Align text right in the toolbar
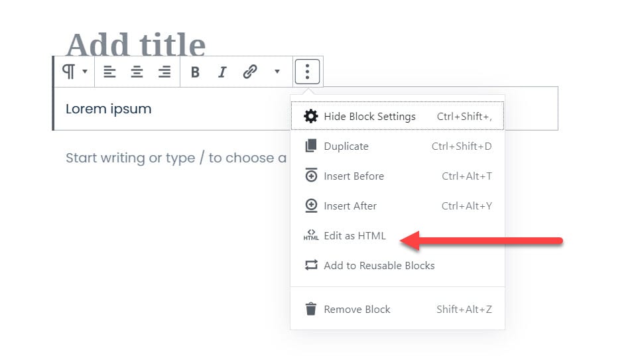The height and width of the screenshot is (356, 644). click(164, 72)
